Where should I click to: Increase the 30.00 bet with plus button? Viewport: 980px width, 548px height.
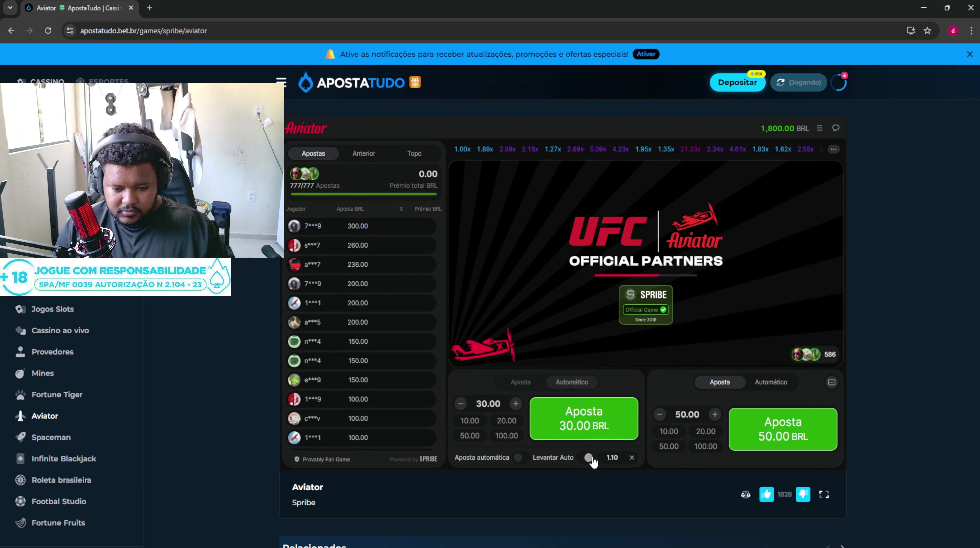click(x=516, y=404)
